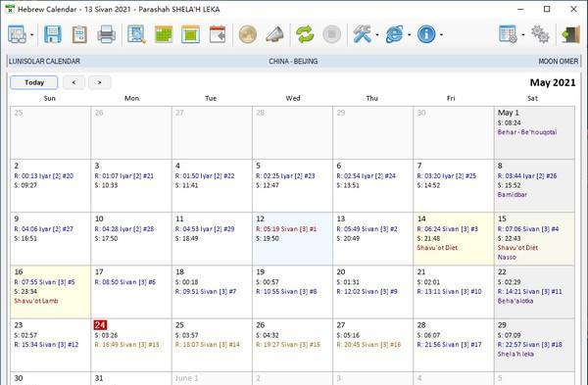Expand the view selector dropdown arrow

point(32,35)
